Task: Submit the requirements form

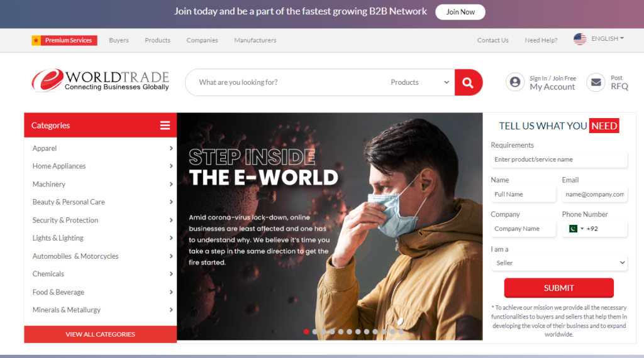Action: pos(558,288)
